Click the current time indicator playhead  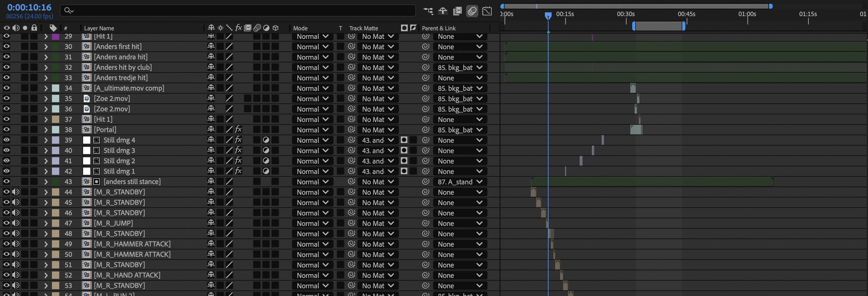pyautogui.click(x=548, y=16)
